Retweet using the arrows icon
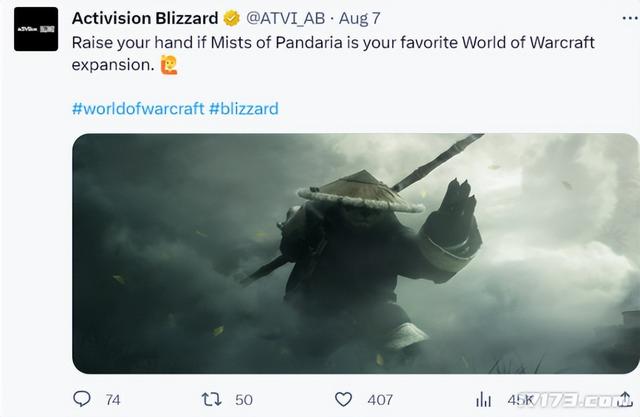Viewport: 640px width, 417px height. coord(212,399)
